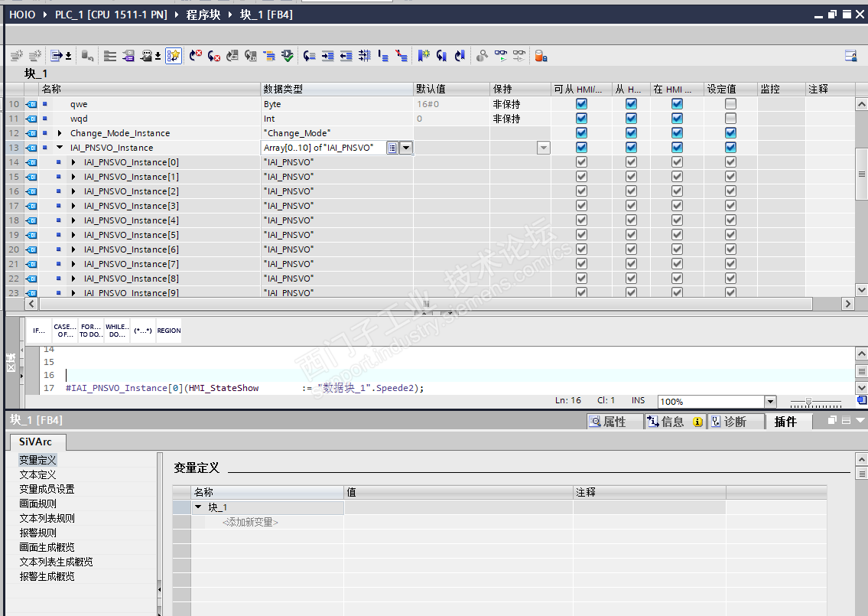This screenshot has height=616, width=868.
Task: Click the <添加新变量> entry field
Action: pyautogui.click(x=250, y=522)
